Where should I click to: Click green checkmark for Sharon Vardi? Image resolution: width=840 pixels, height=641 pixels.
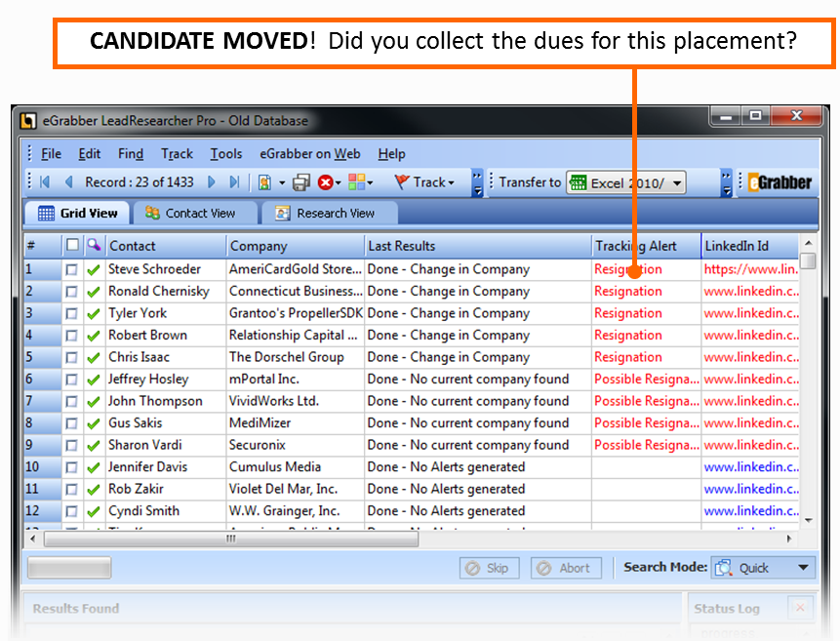(94, 446)
